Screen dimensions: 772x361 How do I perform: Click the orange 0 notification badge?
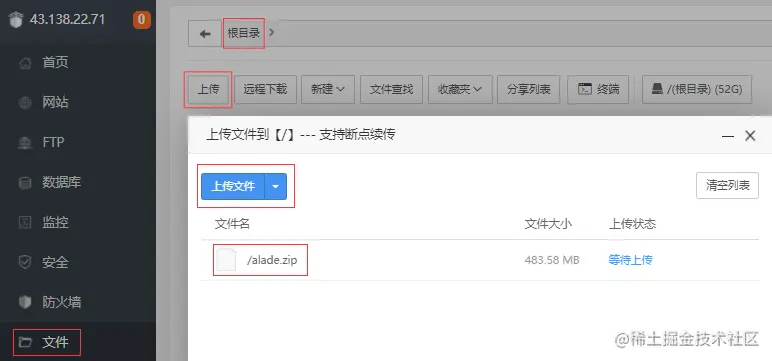142,20
